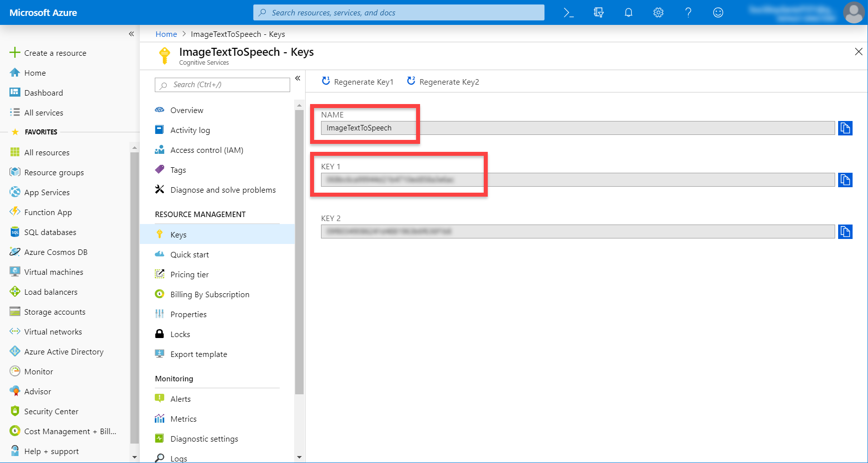Open Advisor
868x463 pixels.
(x=30, y=391)
